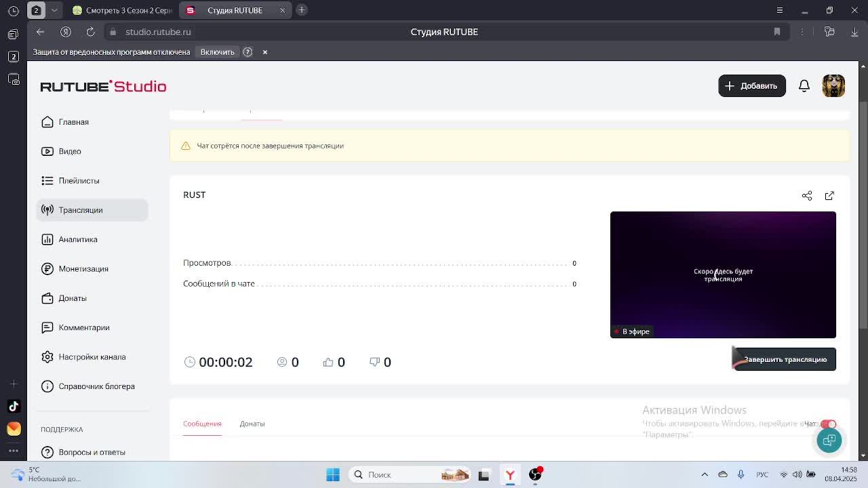Close the Студия RUTUBE tab
Screen dimensions: 868x488
283,10
